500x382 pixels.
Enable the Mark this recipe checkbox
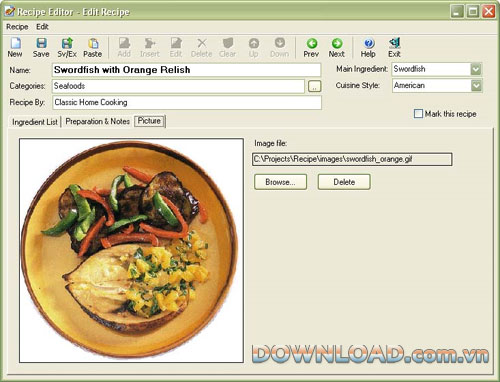(x=418, y=114)
